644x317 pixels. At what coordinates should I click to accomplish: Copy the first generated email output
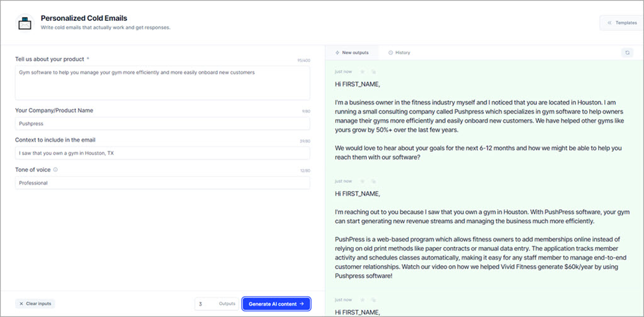click(373, 72)
